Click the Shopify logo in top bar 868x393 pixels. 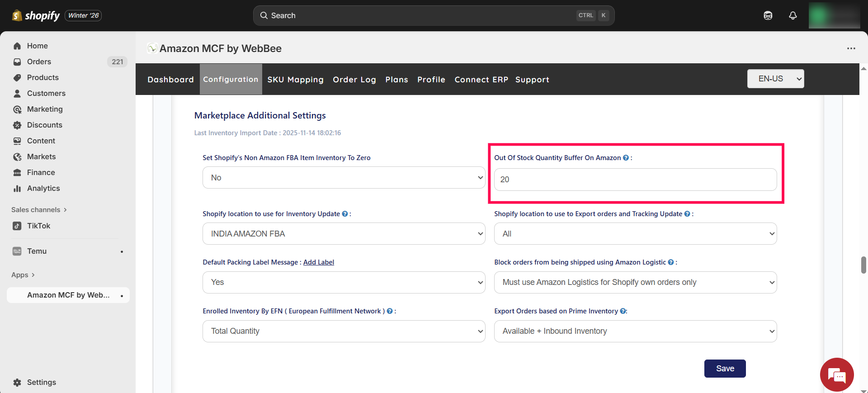click(x=36, y=15)
